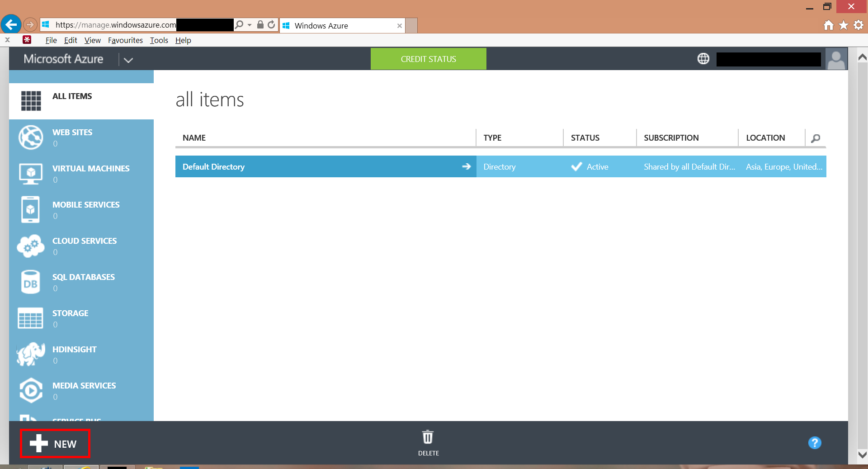
Task: Sort by LOCATION column header
Action: pyautogui.click(x=765, y=138)
